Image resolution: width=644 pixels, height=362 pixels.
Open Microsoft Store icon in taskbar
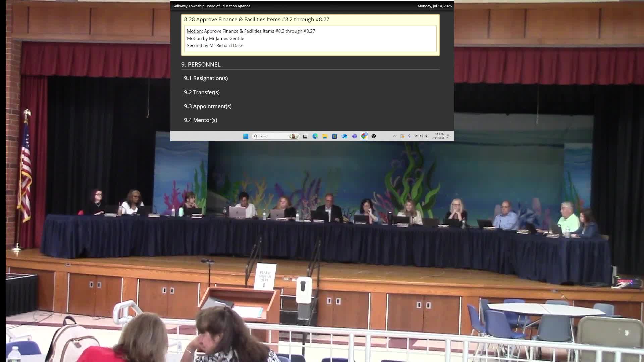334,136
